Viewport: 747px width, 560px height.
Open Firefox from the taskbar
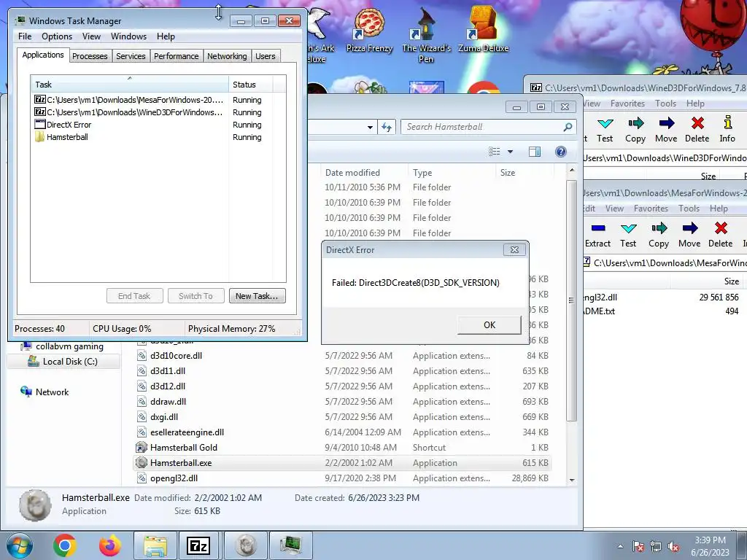click(x=110, y=545)
